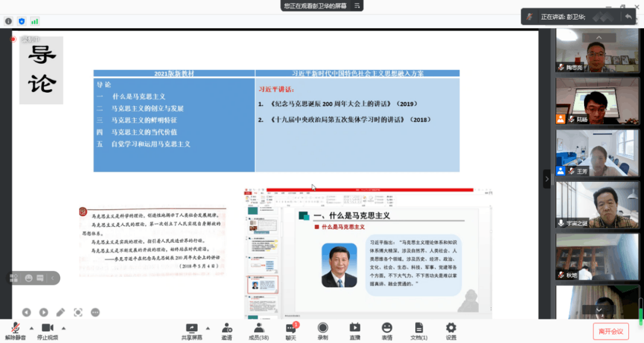Collapse the participant panel with the up chevron
644x343 pixels.
(x=599, y=36)
